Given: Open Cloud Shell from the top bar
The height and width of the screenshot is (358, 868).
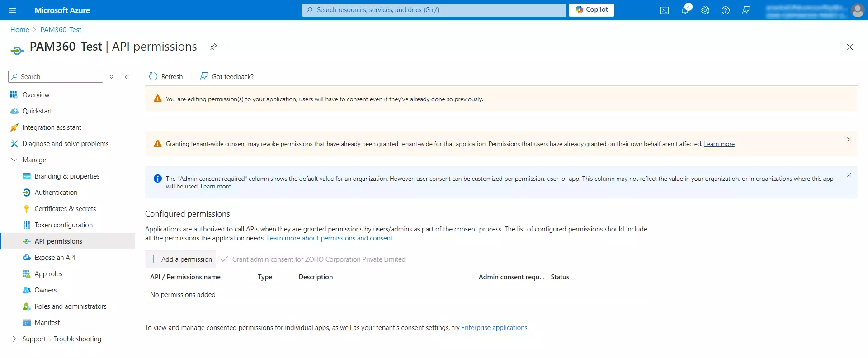Looking at the screenshot, I should (x=664, y=10).
